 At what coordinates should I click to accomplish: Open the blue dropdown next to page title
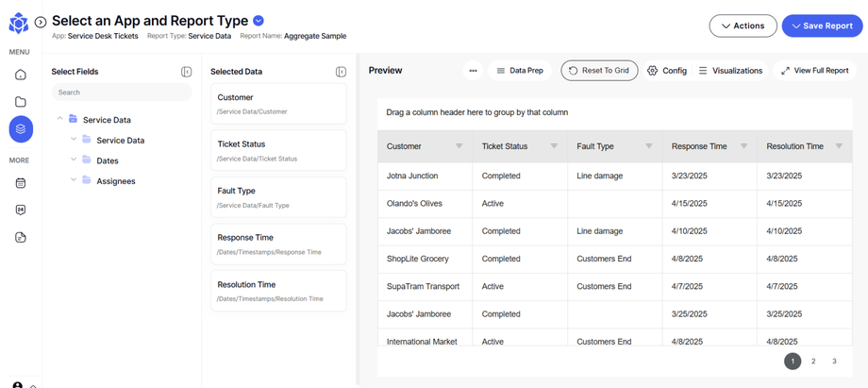[x=259, y=21]
